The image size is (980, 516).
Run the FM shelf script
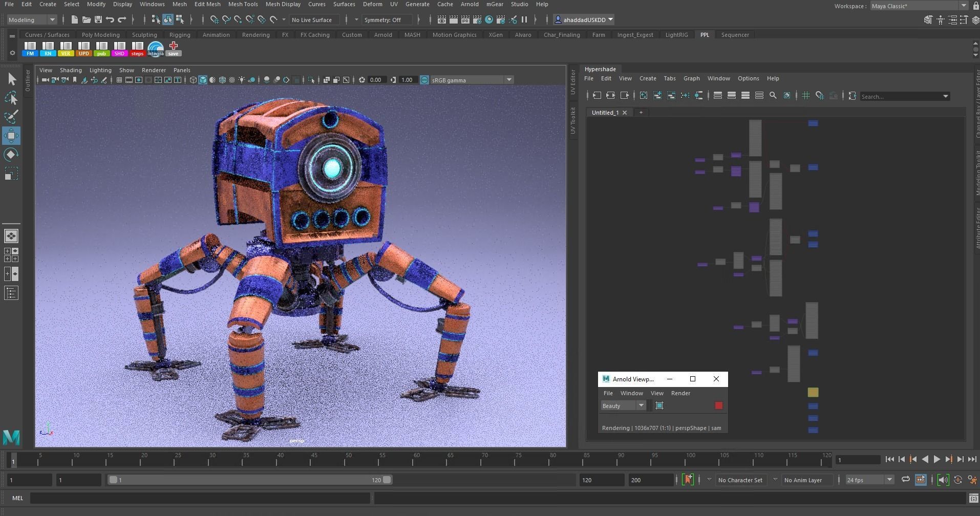click(x=30, y=49)
